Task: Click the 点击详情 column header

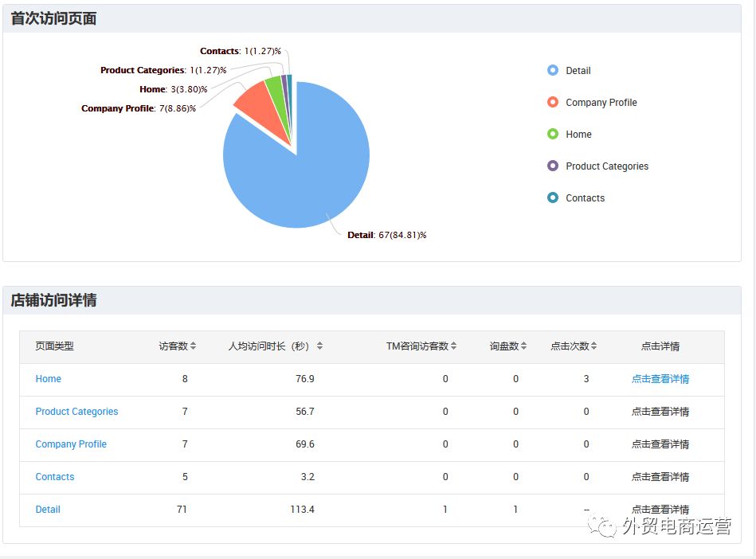Action: coord(660,346)
